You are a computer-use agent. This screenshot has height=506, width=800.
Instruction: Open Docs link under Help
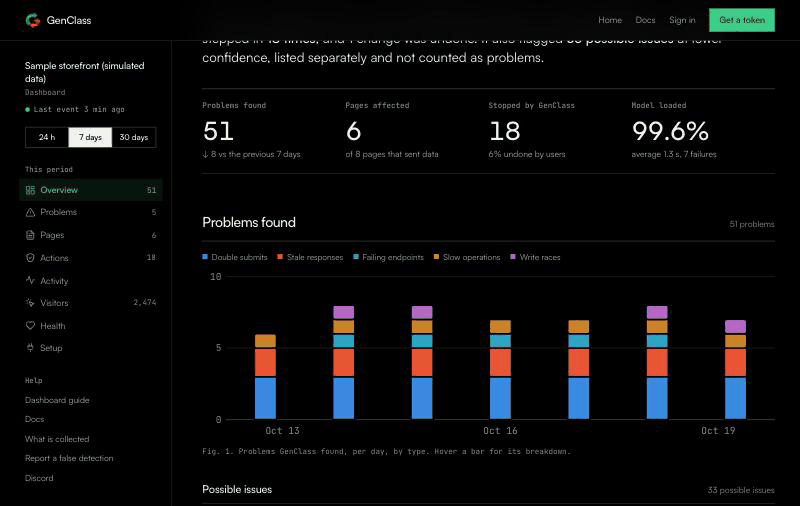click(34, 419)
